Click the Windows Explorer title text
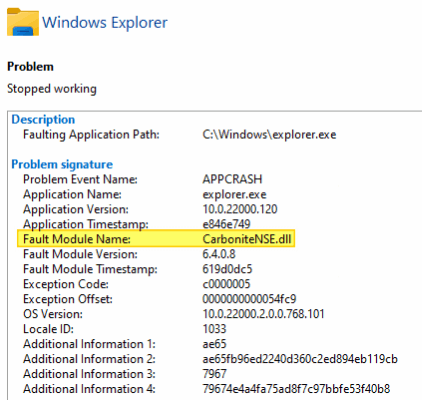The height and width of the screenshot is (400, 422). point(105,23)
